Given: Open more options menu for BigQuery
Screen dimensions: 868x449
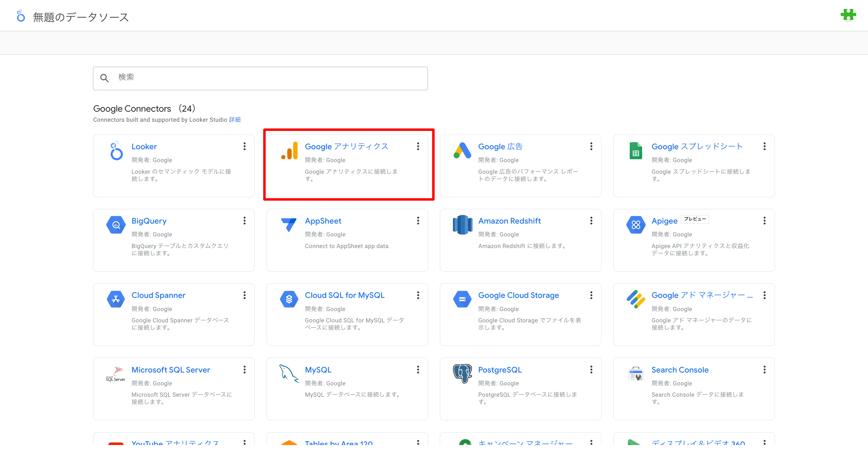Looking at the screenshot, I should click(x=245, y=221).
